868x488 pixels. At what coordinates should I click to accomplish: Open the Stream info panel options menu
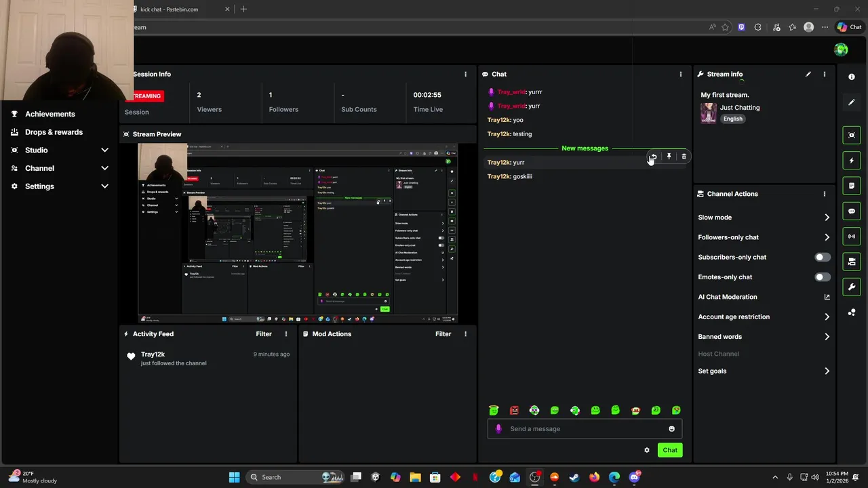tap(825, 74)
